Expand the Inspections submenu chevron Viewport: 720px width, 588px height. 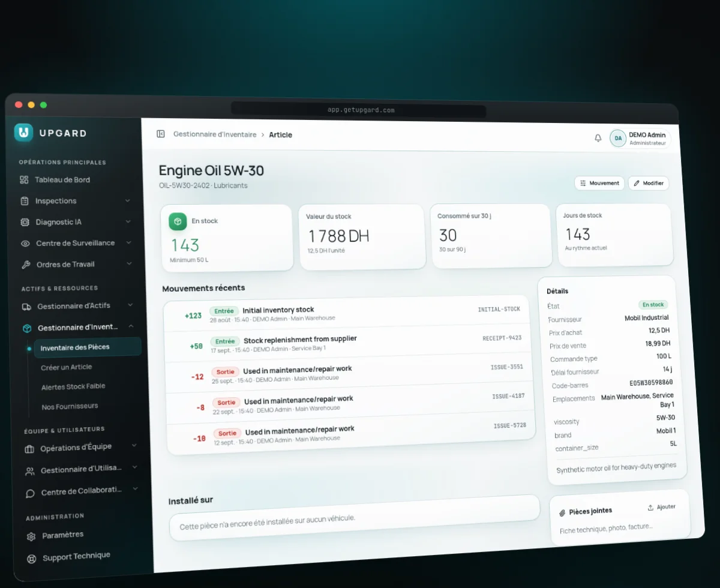pos(128,200)
